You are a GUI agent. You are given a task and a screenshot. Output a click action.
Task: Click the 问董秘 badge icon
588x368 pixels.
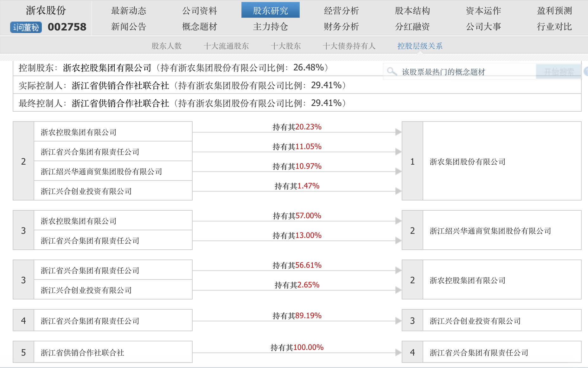[26, 27]
